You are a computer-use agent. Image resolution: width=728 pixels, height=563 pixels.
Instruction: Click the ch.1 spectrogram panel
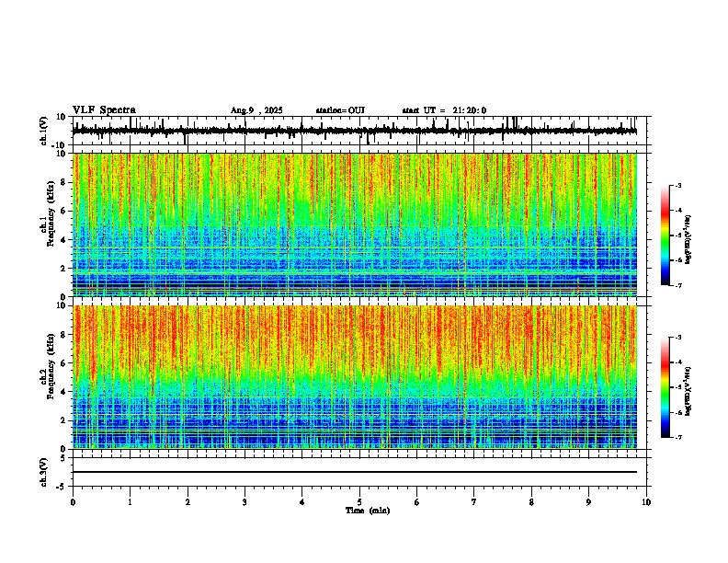pos(354,224)
